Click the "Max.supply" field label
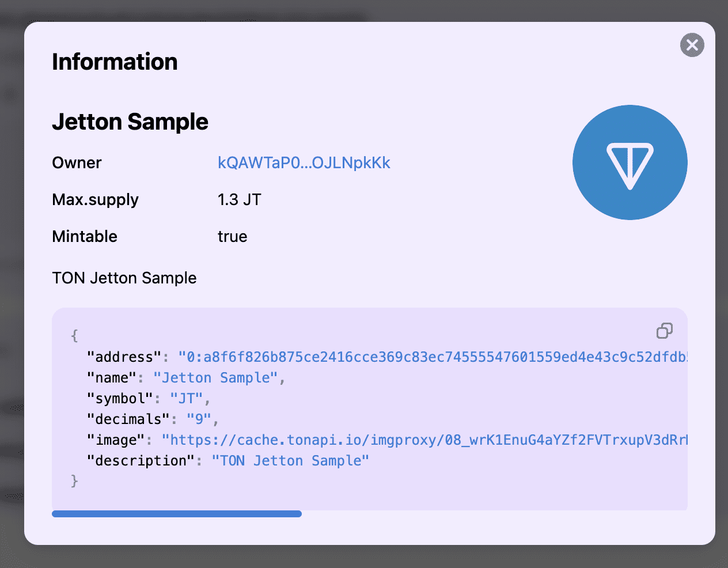The image size is (728, 568). tap(95, 200)
